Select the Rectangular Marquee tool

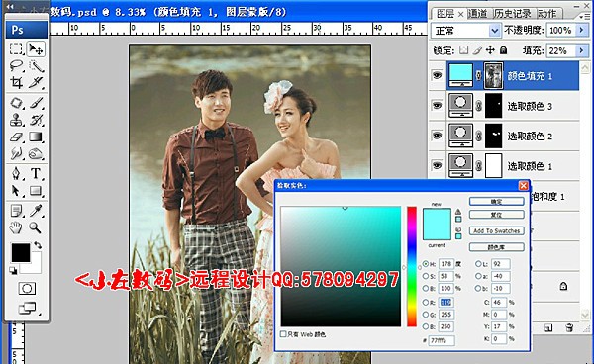point(16,48)
